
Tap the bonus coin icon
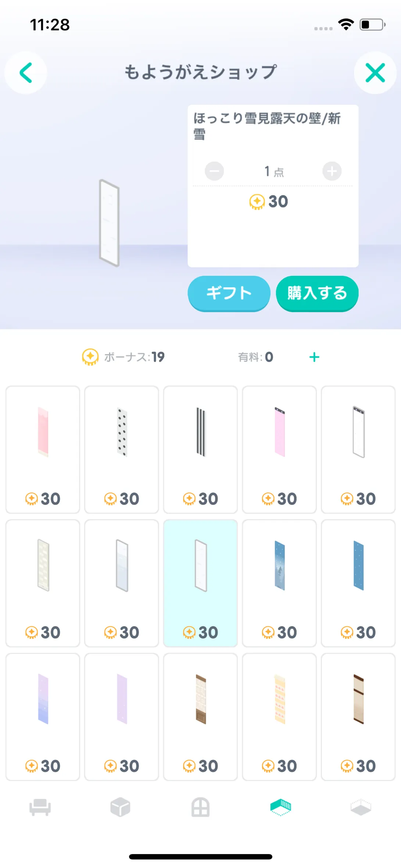click(x=90, y=357)
